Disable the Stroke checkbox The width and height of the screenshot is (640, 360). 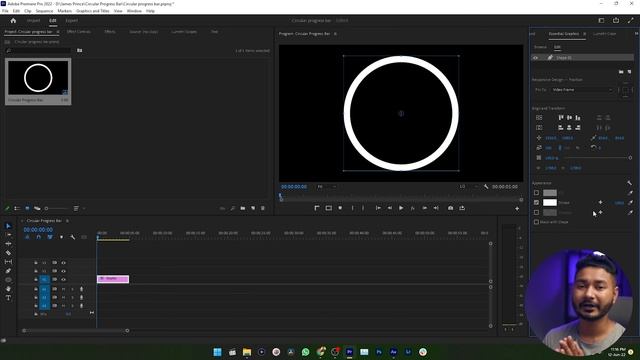point(536,202)
